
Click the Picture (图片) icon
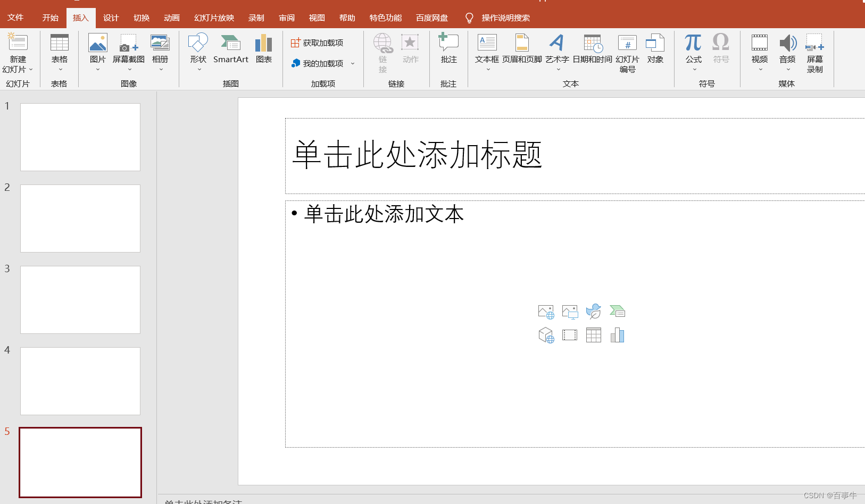pos(98,43)
